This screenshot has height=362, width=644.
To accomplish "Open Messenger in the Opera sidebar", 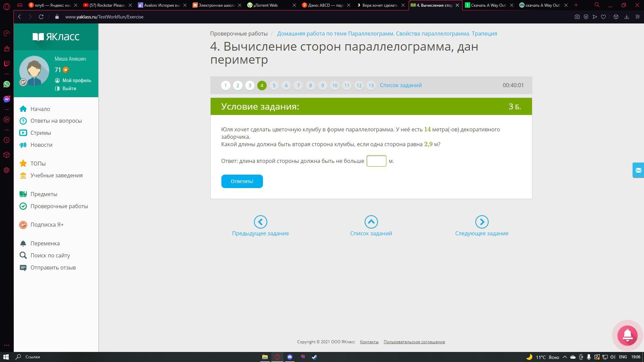I will click(x=7, y=99).
